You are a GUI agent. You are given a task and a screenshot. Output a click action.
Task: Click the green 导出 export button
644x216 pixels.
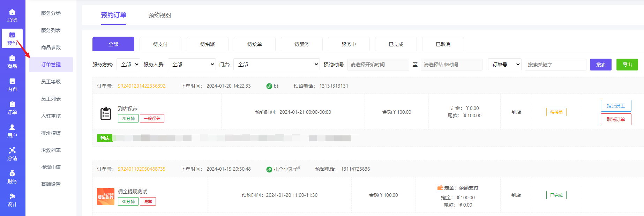tap(627, 65)
